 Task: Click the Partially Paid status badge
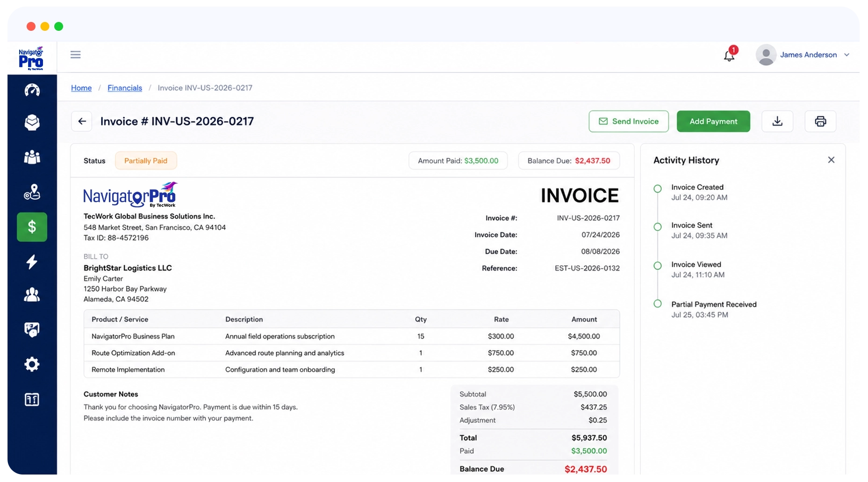click(146, 161)
